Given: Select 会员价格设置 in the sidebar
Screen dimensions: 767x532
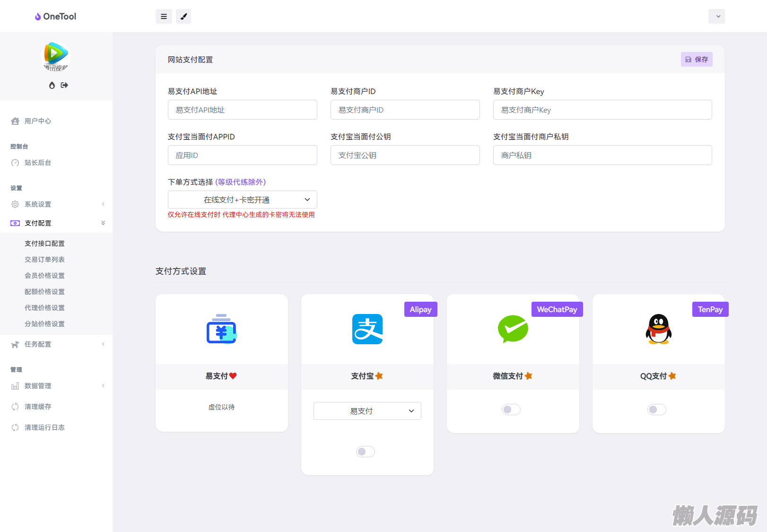Looking at the screenshot, I should point(44,276).
